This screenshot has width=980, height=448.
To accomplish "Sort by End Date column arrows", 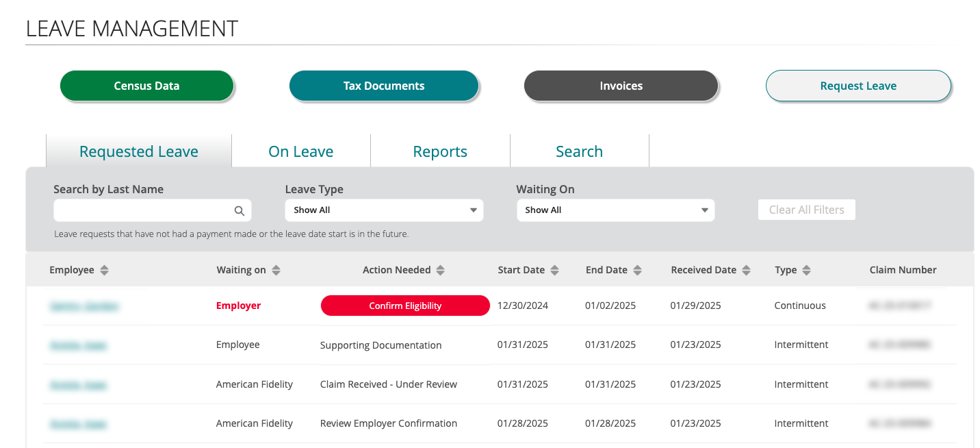I will (637, 271).
